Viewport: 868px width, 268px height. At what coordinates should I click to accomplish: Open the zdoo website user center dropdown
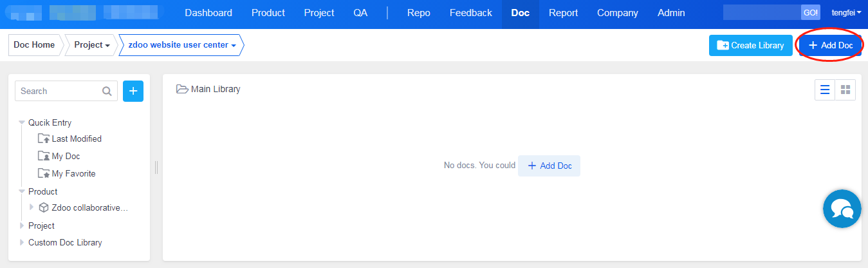(x=181, y=45)
